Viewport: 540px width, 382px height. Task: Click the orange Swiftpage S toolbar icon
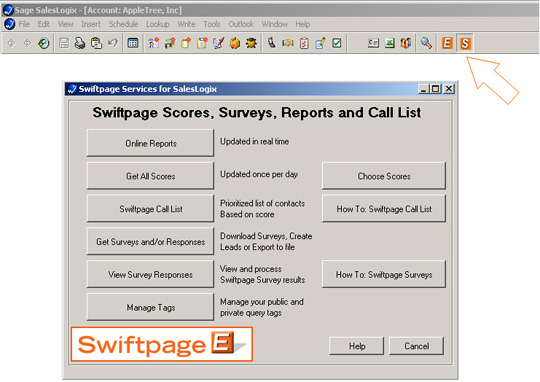pyautogui.click(x=465, y=43)
